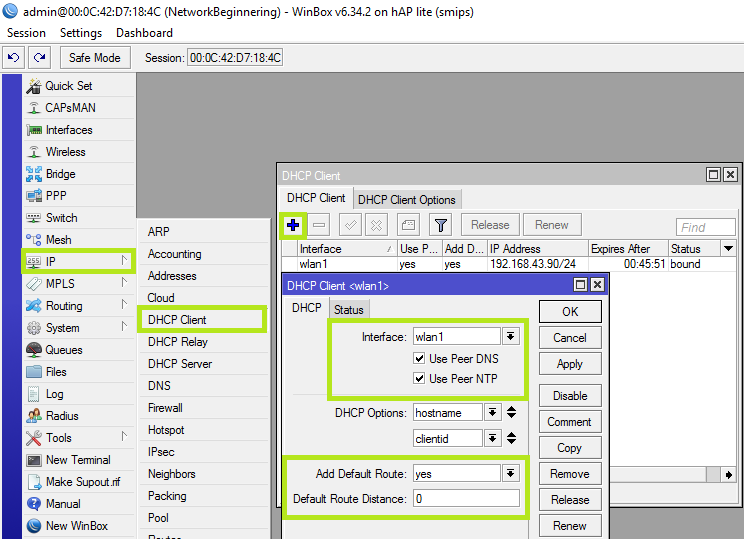The width and height of the screenshot is (744, 539).
Task: Open the Dashboard menu
Action: tap(144, 33)
